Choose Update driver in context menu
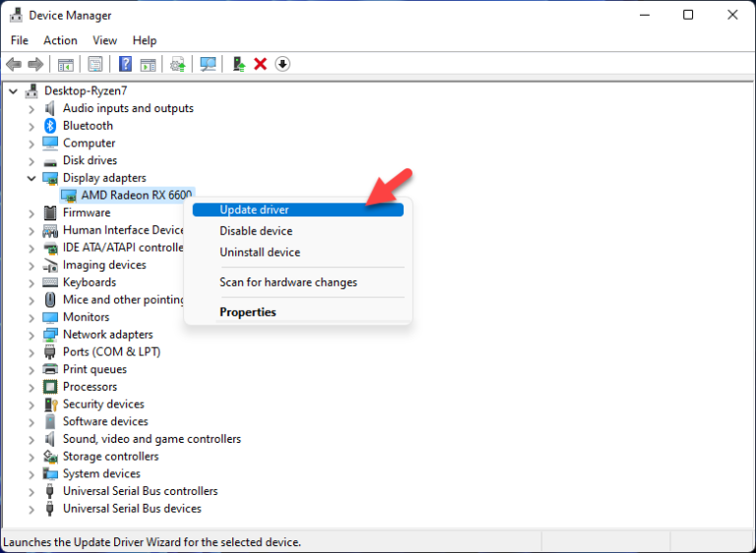Image resolution: width=756 pixels, height=553 pixels. pos(298,210)
